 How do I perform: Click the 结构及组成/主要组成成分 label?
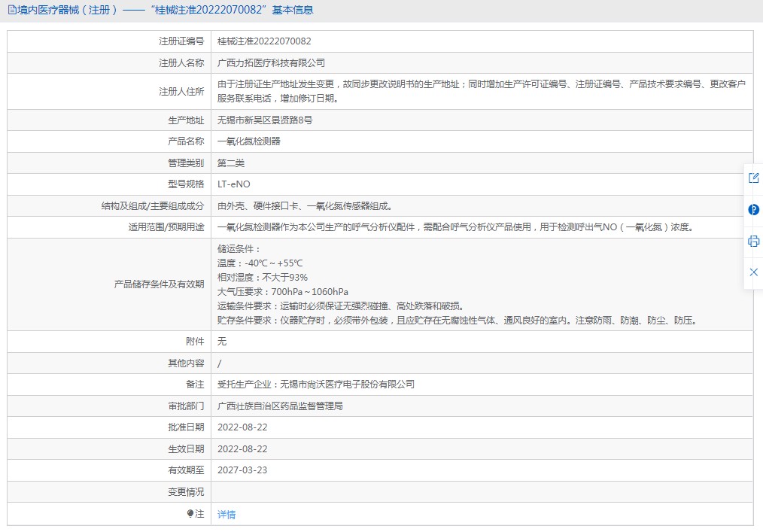tap(153, 206)
